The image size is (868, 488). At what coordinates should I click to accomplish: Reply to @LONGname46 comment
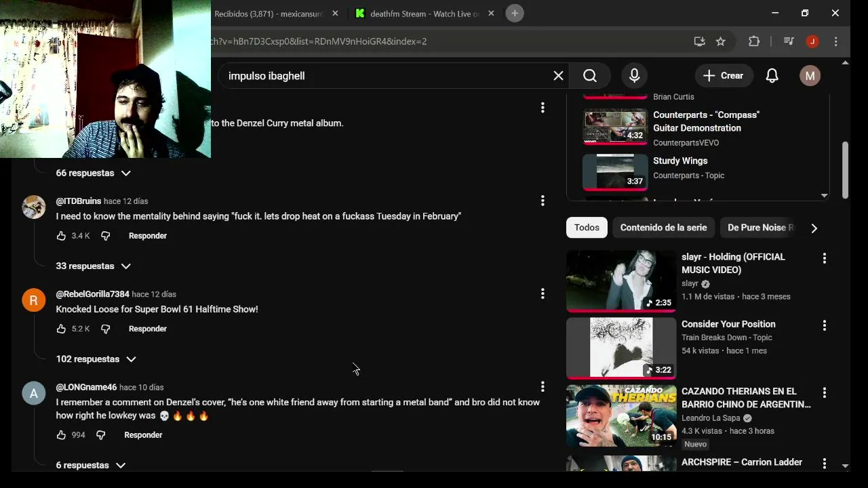coord(143,435)
